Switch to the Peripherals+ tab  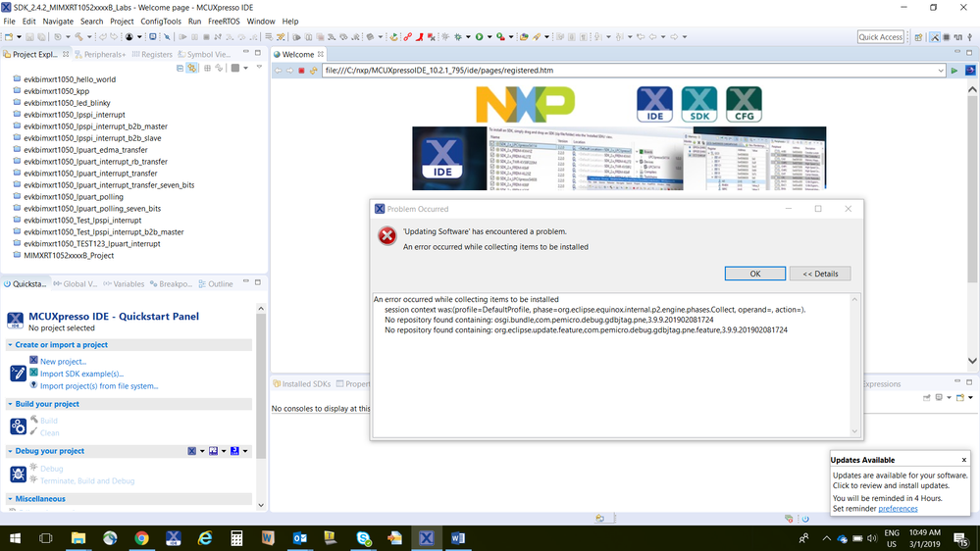point(100,54)
